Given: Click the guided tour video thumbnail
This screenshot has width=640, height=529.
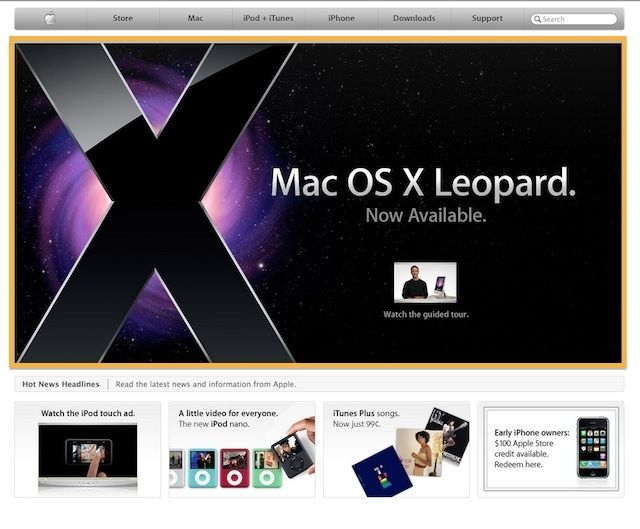Looking at the screenshot, I should click(425, 283).
